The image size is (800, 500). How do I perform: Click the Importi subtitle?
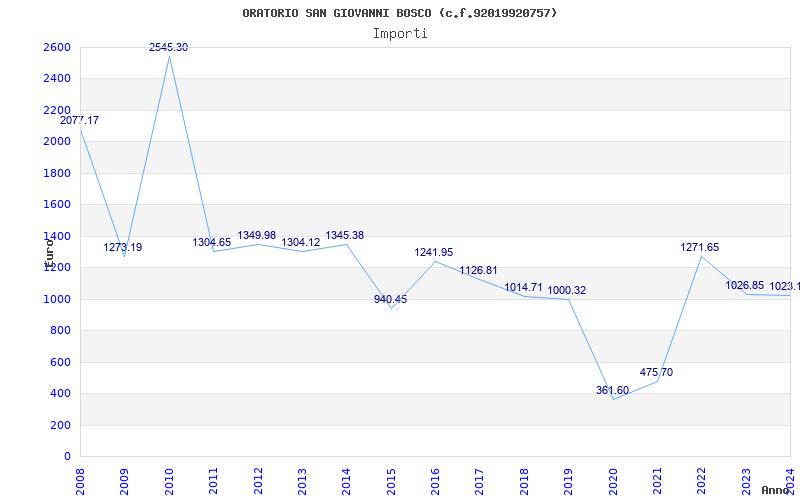pos(400,34)
